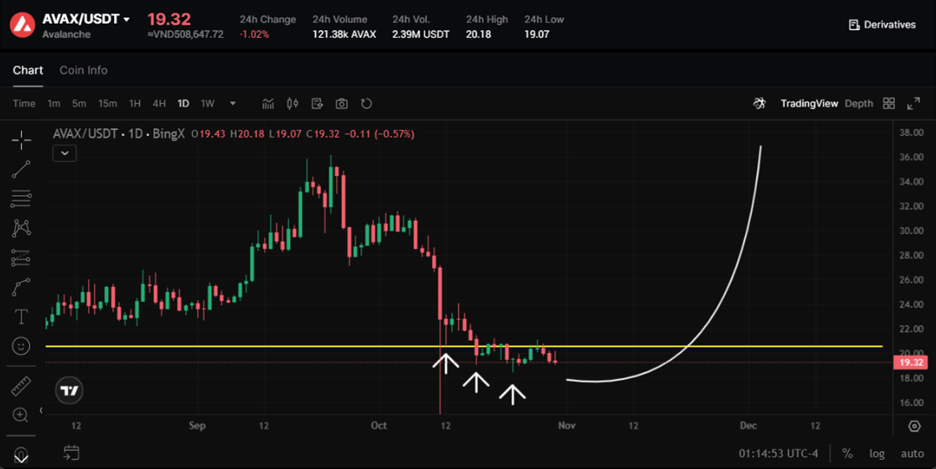
Task: Toggle log scale mode
Action: coord(877,453)
